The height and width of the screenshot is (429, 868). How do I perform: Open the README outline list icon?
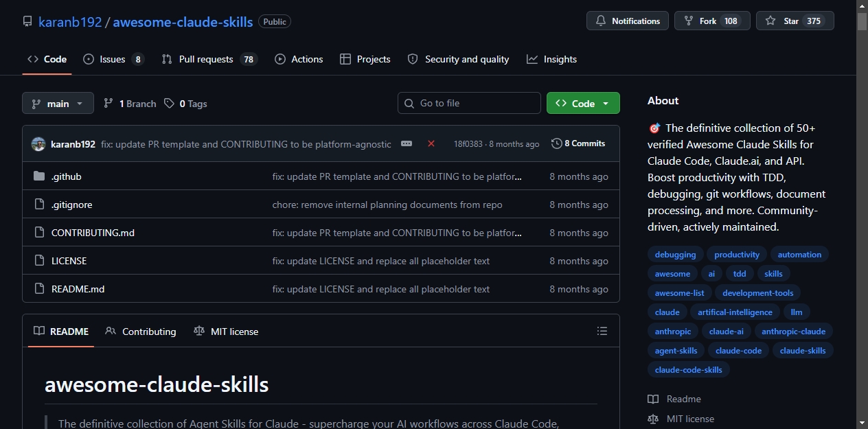pyautogui.click(x=602, y=332)
